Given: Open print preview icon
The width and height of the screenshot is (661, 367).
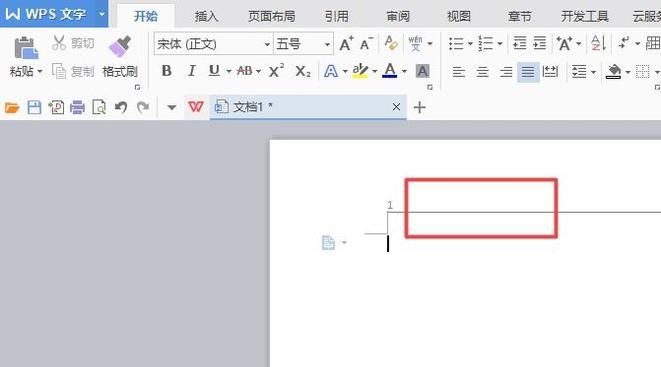Looking at the screenshot, I should tap(99, 107).
